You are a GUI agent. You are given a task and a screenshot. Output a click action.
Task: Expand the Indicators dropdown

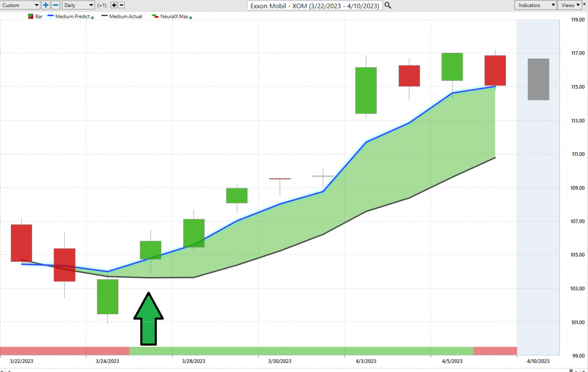click(535, 5)
